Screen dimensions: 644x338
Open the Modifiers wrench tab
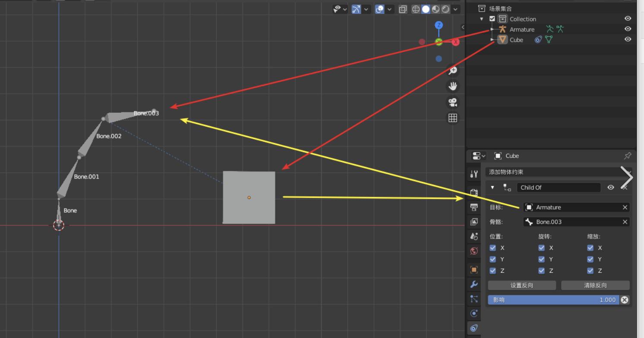pos(474,284)
